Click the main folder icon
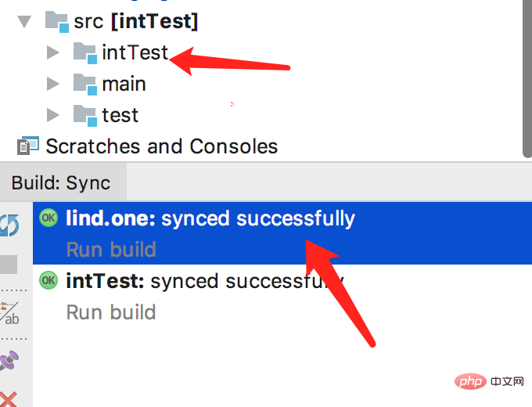Screen dimensions: 532x407 (x=85, y=85)
